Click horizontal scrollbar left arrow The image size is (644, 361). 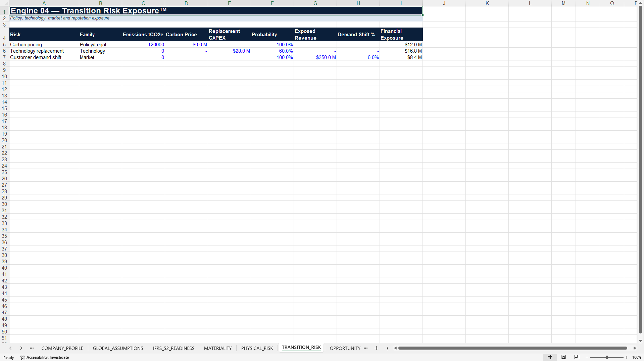click(395, 348)
